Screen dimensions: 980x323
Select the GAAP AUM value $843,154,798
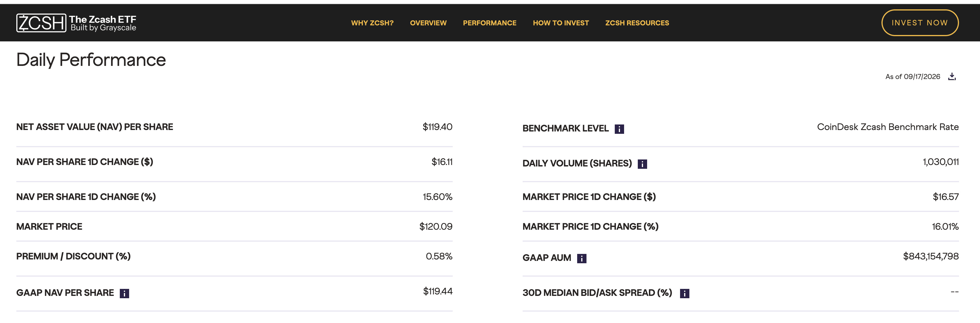click(x=930, y=256)
